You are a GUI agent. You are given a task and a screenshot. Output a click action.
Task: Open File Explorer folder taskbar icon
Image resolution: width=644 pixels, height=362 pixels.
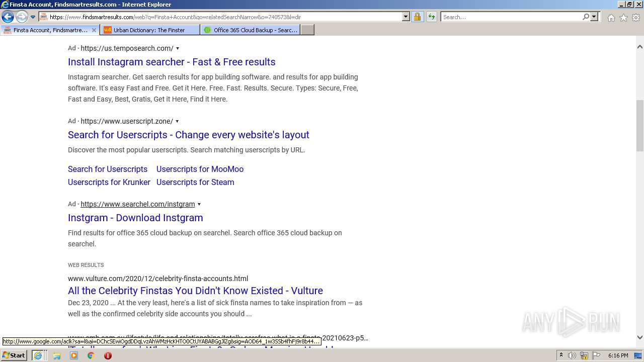[x=57, y=355]
